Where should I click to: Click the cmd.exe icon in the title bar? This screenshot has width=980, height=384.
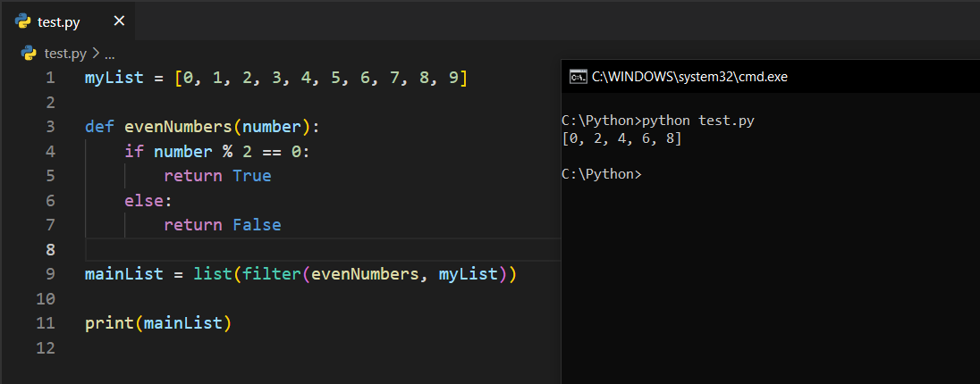pyautogui.click(x=578, y=77)
